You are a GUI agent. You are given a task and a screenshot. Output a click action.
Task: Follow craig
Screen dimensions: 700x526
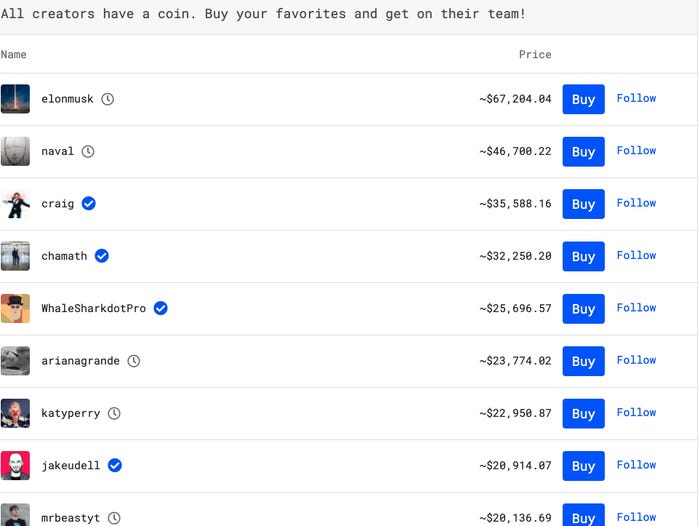(636, 203)
